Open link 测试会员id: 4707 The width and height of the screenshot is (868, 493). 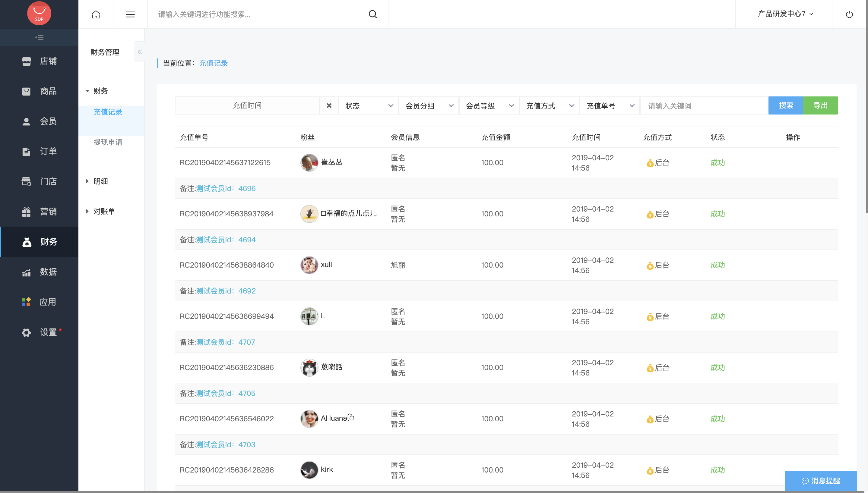[x=225, y=342]
